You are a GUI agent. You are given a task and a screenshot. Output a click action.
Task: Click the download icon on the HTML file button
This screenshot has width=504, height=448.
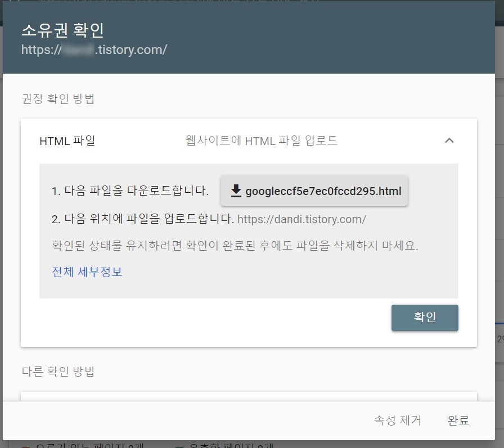click(236, 192)
